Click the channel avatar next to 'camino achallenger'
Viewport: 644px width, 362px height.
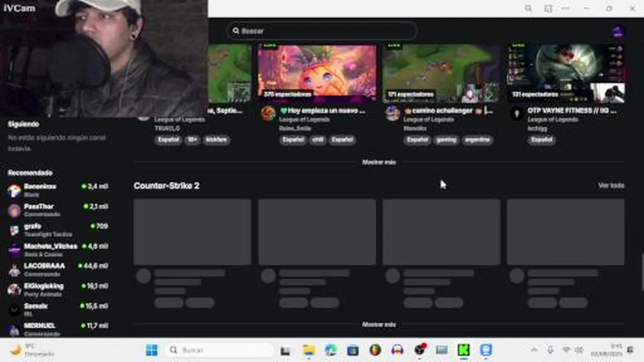392,113
